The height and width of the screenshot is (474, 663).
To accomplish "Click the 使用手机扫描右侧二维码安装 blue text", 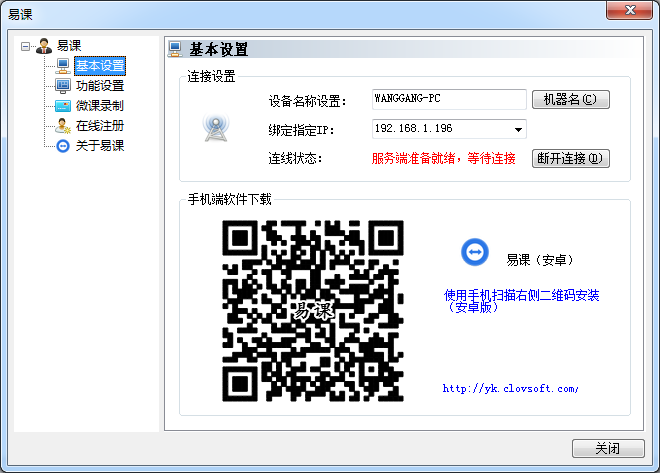I will click(x=521, y=301).
